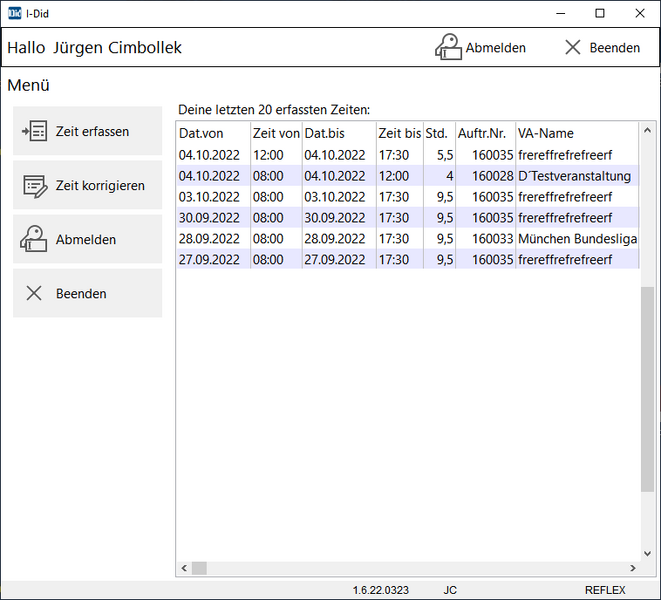
Task: Click version number 1.6.22.0323 in the status bar
Action: click(381, 590)
